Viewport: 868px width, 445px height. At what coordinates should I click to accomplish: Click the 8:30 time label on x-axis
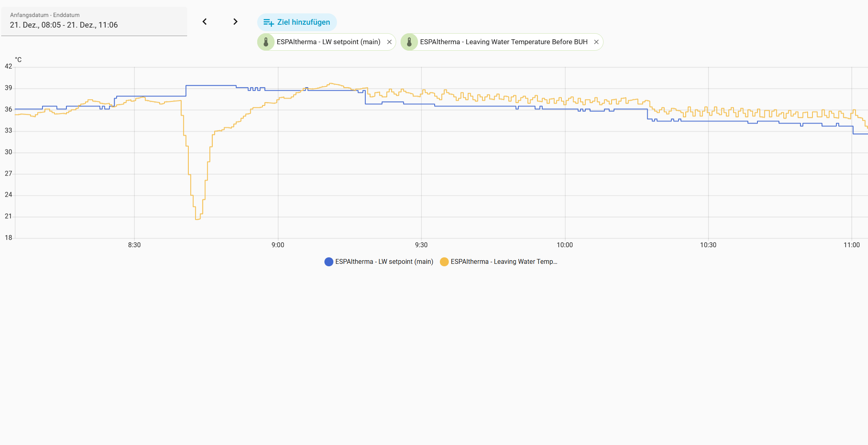(x=134, y=245)
